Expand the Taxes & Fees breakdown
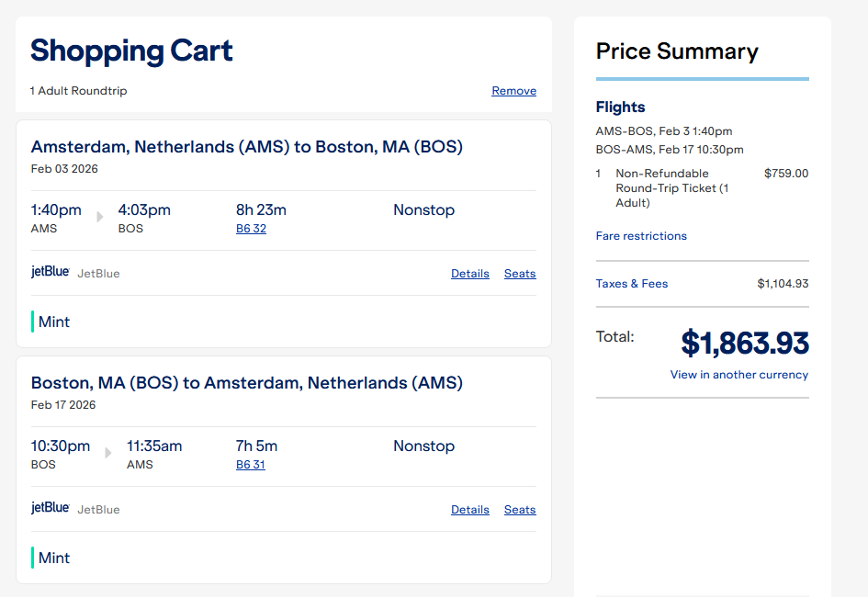Screen dimensions: 868x598 (x=632, y=284)
